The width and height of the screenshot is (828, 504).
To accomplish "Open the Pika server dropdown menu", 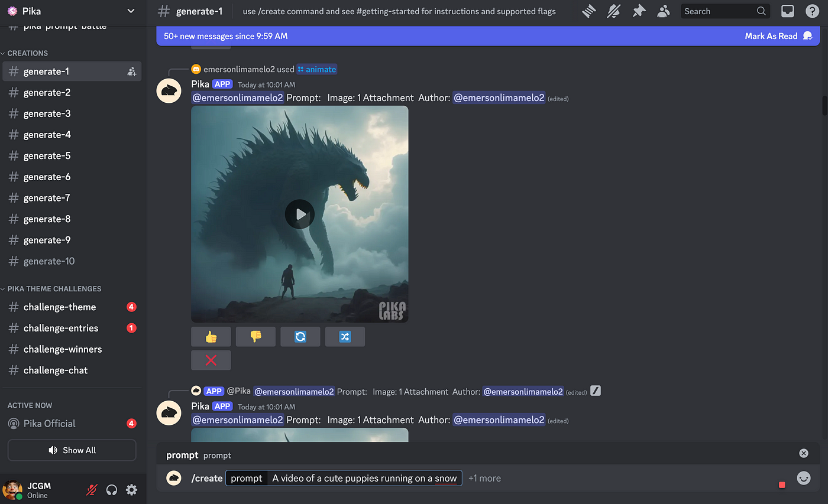I will pyautogui.click(x=131, y=11).
